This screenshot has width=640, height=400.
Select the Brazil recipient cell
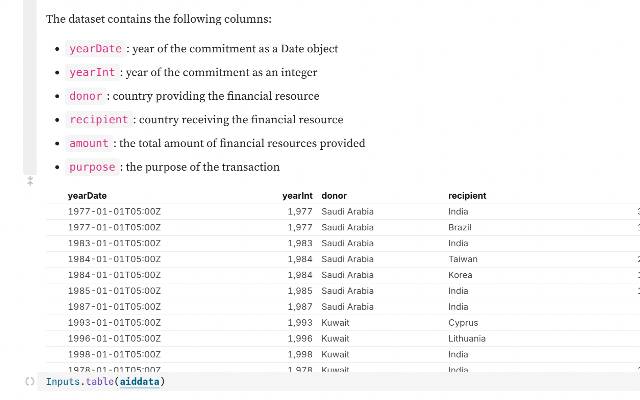click(x=459, y=227)
